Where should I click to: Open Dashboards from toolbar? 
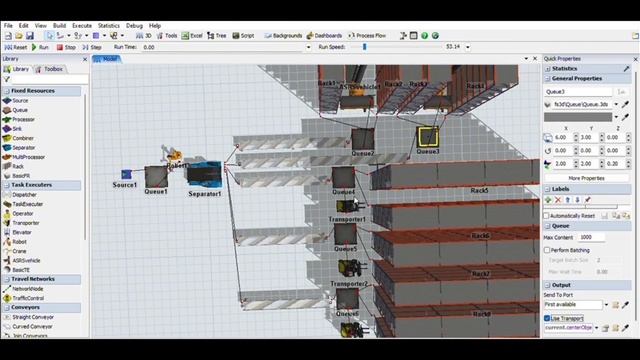click(324, 36)
